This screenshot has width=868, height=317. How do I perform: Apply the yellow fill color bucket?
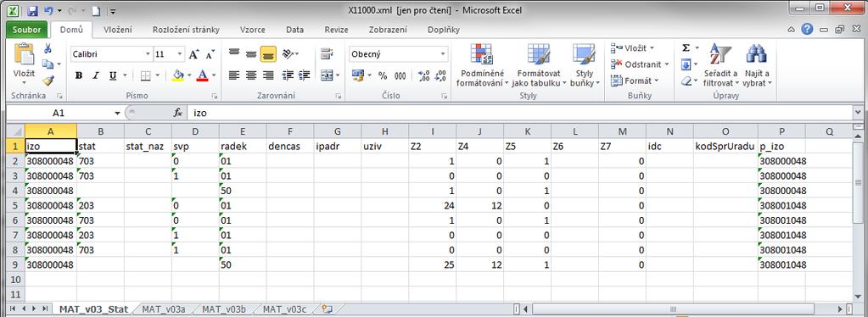177,75
